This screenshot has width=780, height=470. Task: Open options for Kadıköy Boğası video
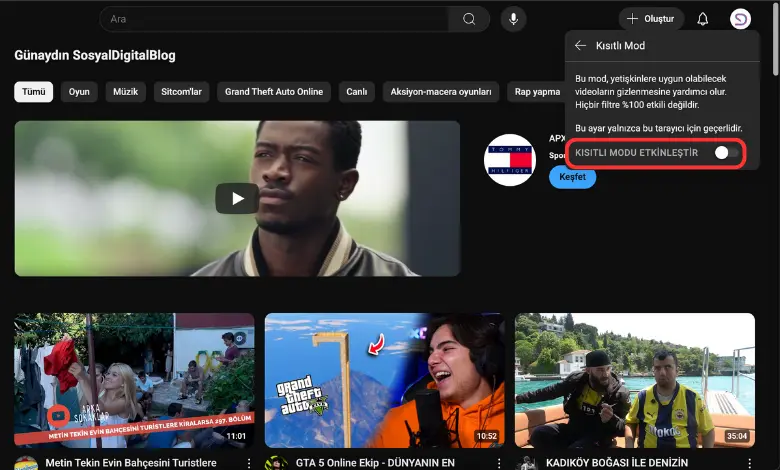click(749, 463)
